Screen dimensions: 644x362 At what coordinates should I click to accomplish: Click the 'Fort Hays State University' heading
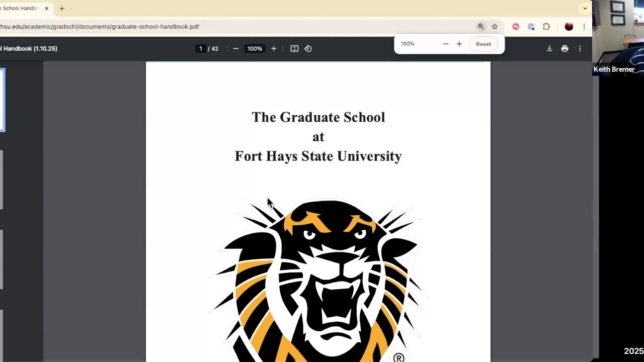pos(318,156)
